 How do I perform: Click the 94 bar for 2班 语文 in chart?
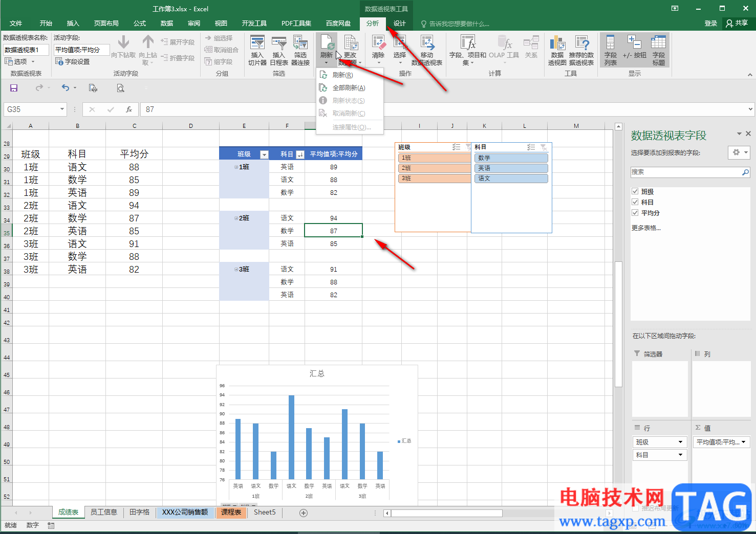click(x=291, y=437)
